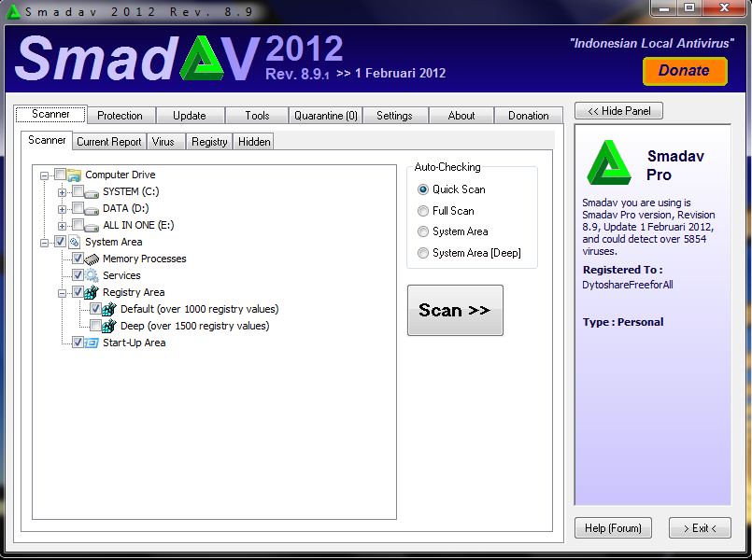This screenshot has width=752, height=560.
Task: Select the System Area radio button
Action: pos(422,231)
